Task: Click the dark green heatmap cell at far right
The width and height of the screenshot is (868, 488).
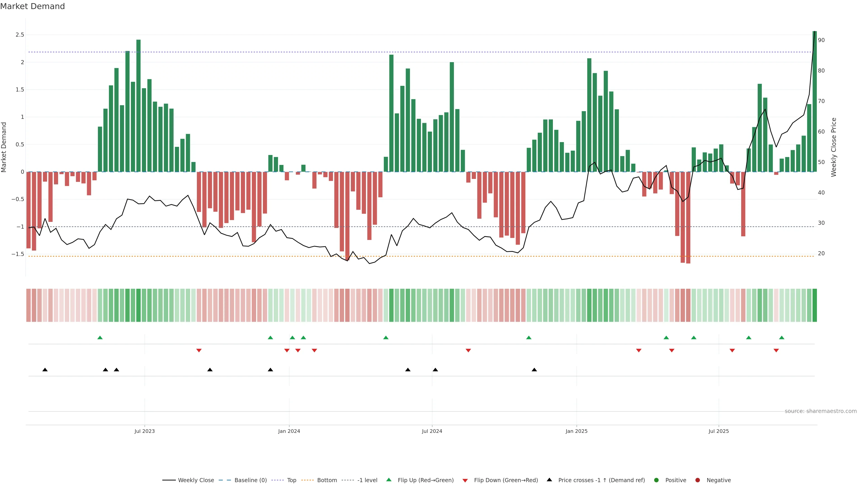Action: click(x=815, y=305)
